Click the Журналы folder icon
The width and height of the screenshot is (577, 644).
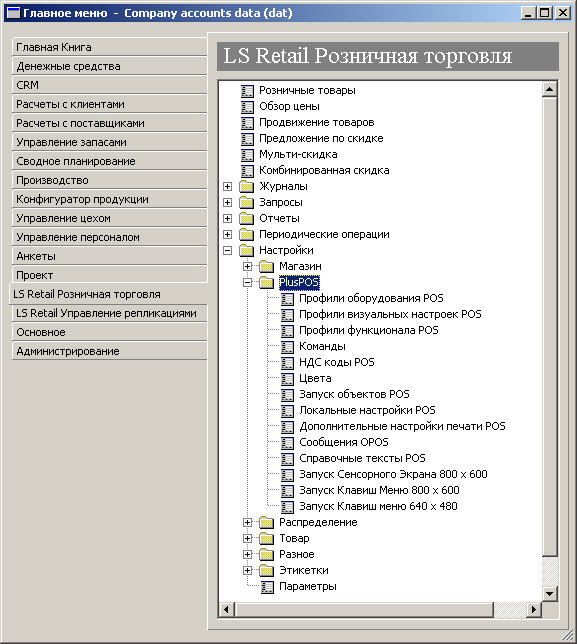pos(246,186)
